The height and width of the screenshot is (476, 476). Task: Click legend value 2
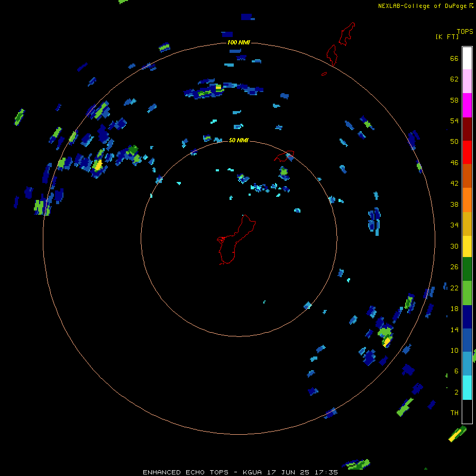click(x=456, y=392)
